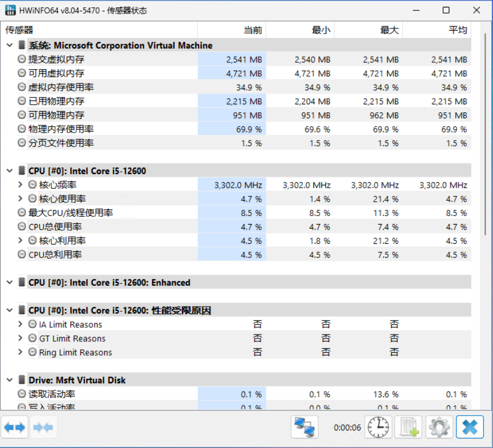Select the 核心利用率 maximum value 21.2 %
The height and width of the screenshot is (448, 493).
386,241
